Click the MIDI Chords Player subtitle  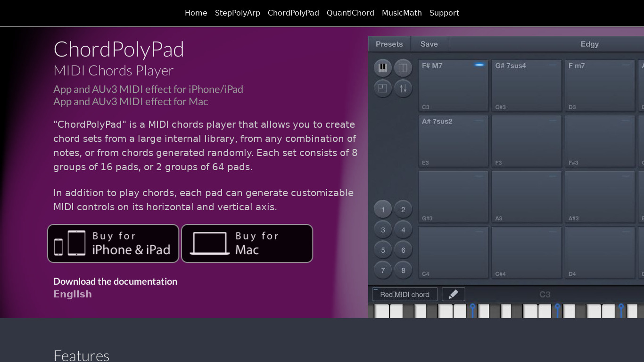pos(114,71)
